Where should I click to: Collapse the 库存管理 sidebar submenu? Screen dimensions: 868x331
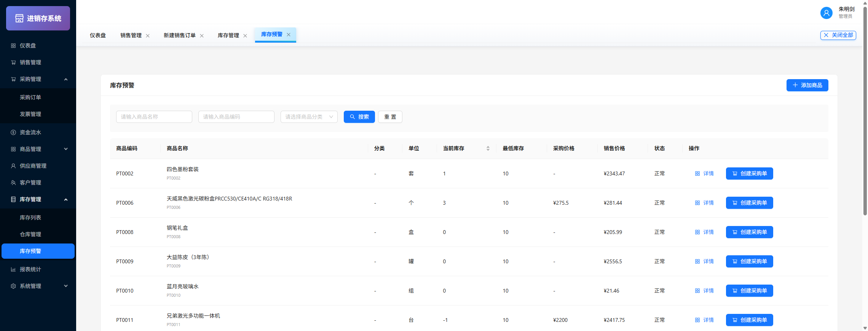click(x=66, y=199)
